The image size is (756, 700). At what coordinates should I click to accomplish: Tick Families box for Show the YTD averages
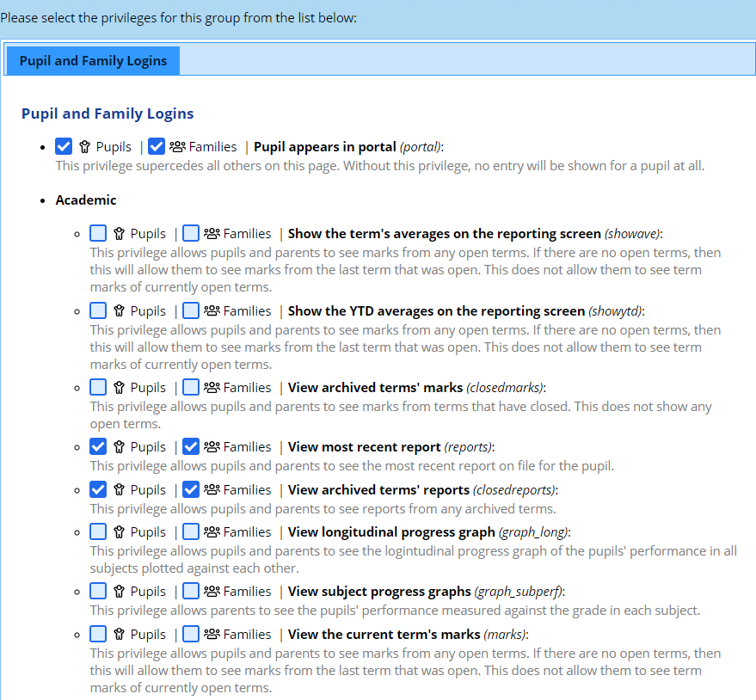pos(191,310)
